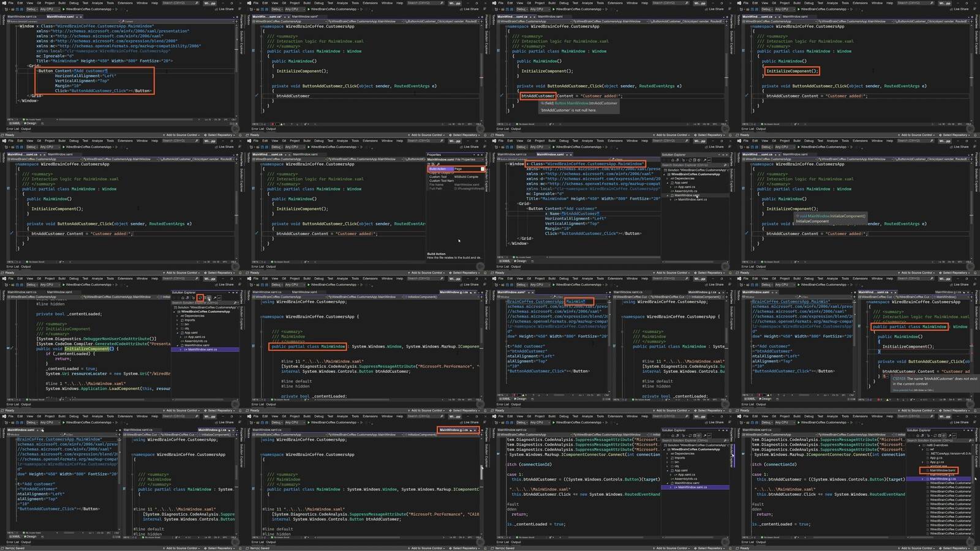Click the 'System.Uri resourceLocater' code line
This screenshot has height=551, width=980.
tap(108, 373)
